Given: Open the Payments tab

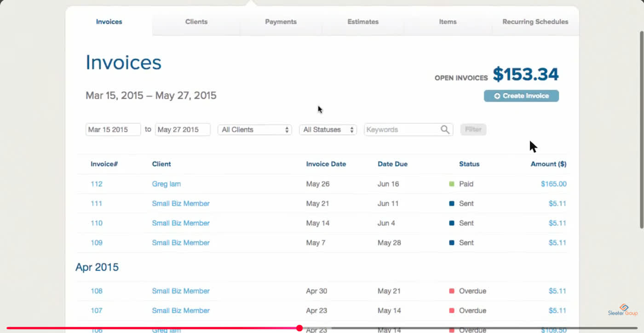Looking at the screenshot, I should tap(281, 22).
